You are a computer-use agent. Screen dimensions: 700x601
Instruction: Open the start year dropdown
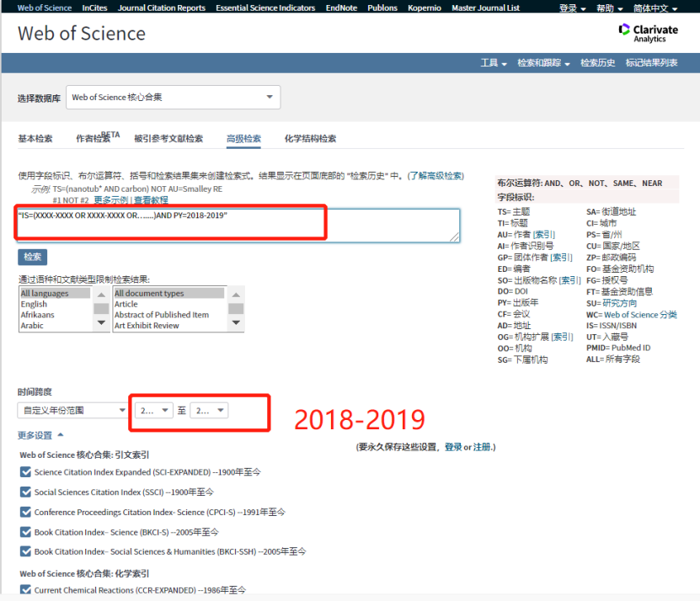tap(154, 411)
